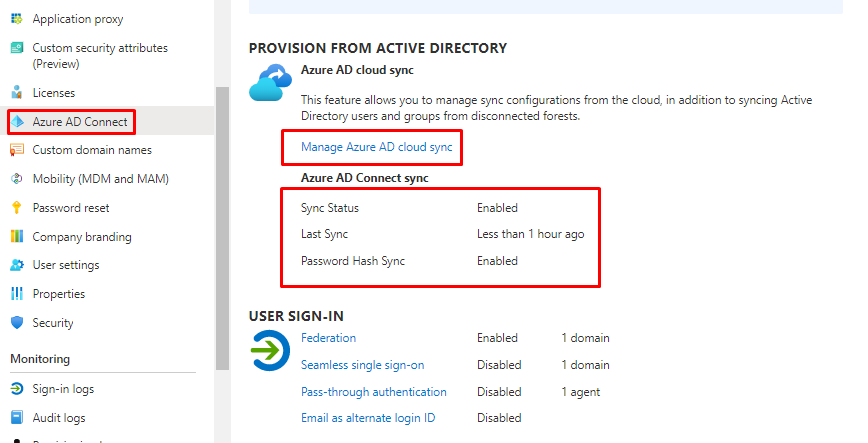Click the Licenses icon in sidebar
Image resolution: width=868 pixels, height=443 pixels.
click(16, 93)
